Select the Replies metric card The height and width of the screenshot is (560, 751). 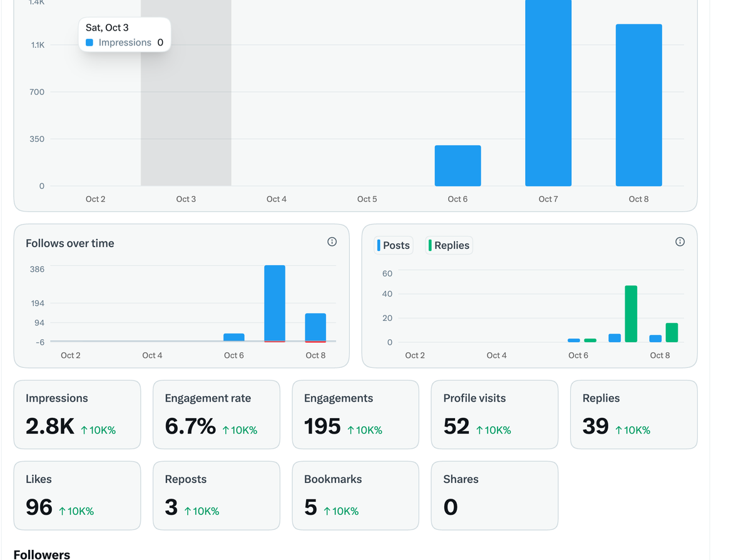click(x=634, y=415)
